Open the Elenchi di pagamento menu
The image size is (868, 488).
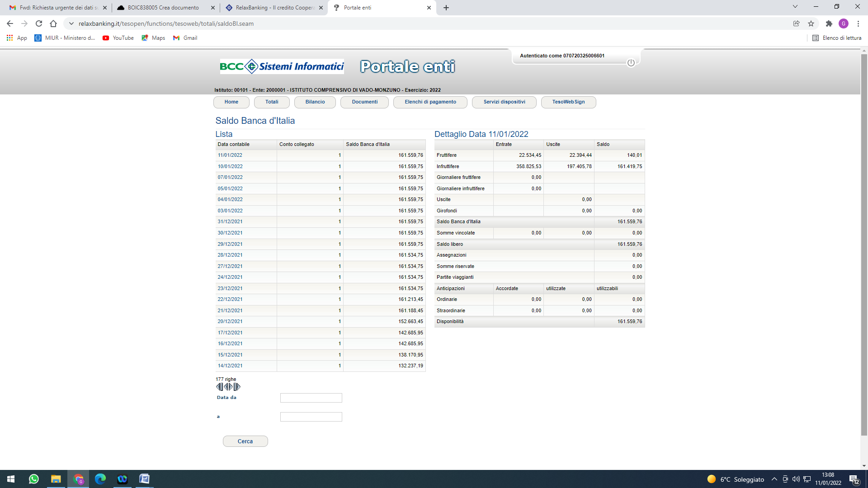tap(430, 102)
